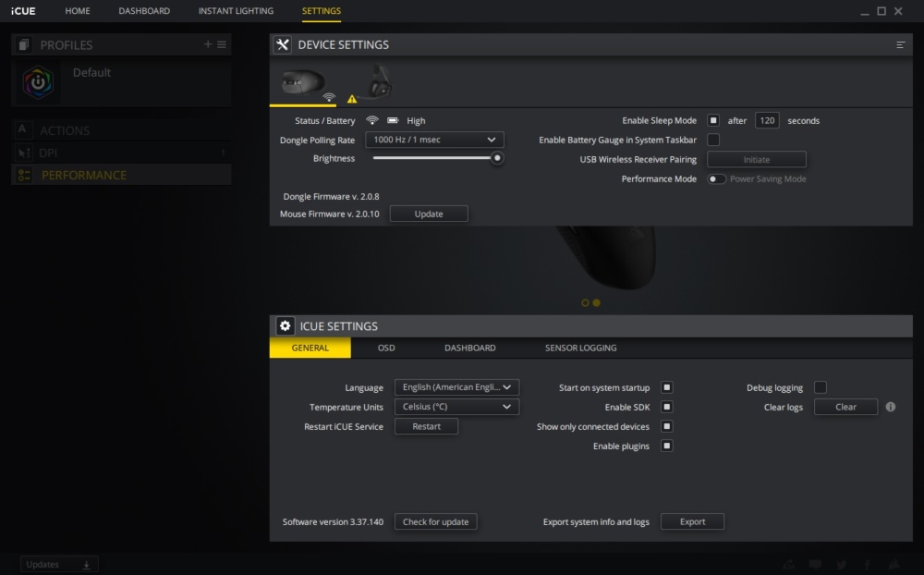Open the Device Settings panel menu icon

[900, 44]
